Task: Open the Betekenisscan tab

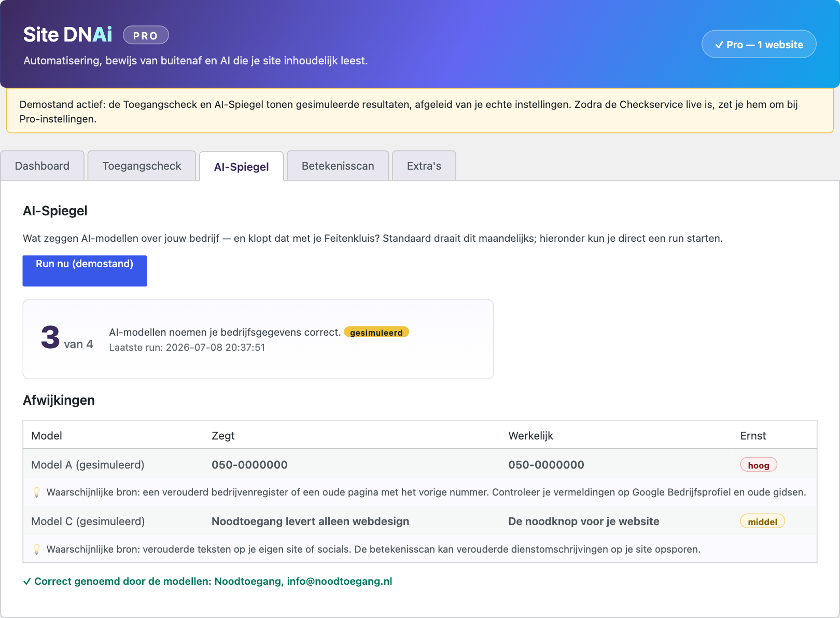Action: tap(338, 166)
